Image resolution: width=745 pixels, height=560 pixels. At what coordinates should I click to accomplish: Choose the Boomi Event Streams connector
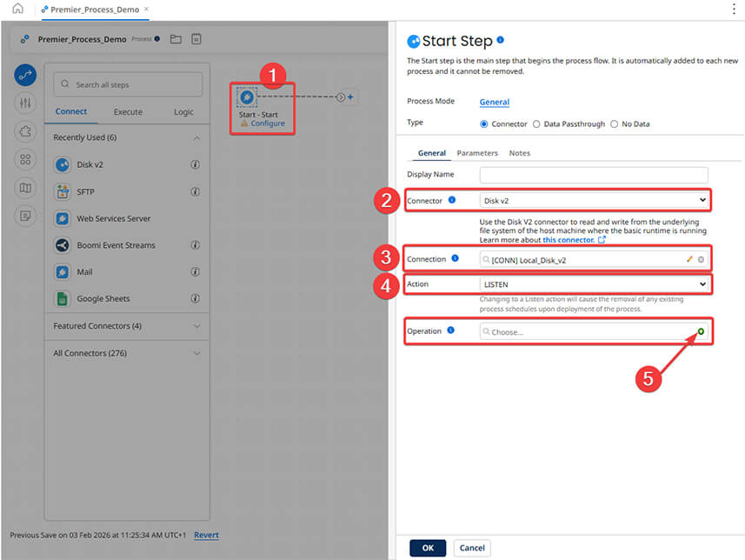coord(62,245)
